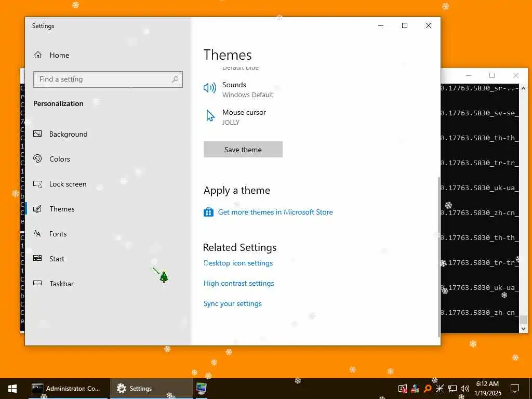Open the Colors settings page
Screen dimensions: 532x399
tap(60, 159)
